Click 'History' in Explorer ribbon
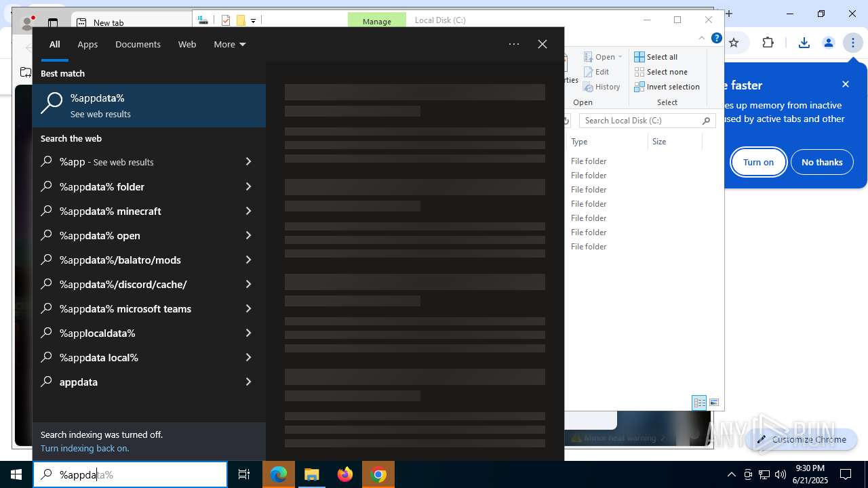868x488 pixels. coord(601,87)
